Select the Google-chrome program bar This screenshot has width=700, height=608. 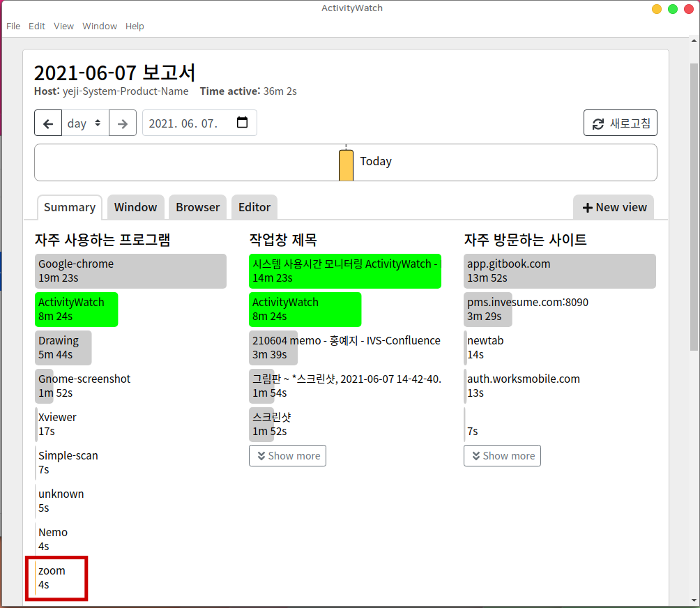coord(130,271)
